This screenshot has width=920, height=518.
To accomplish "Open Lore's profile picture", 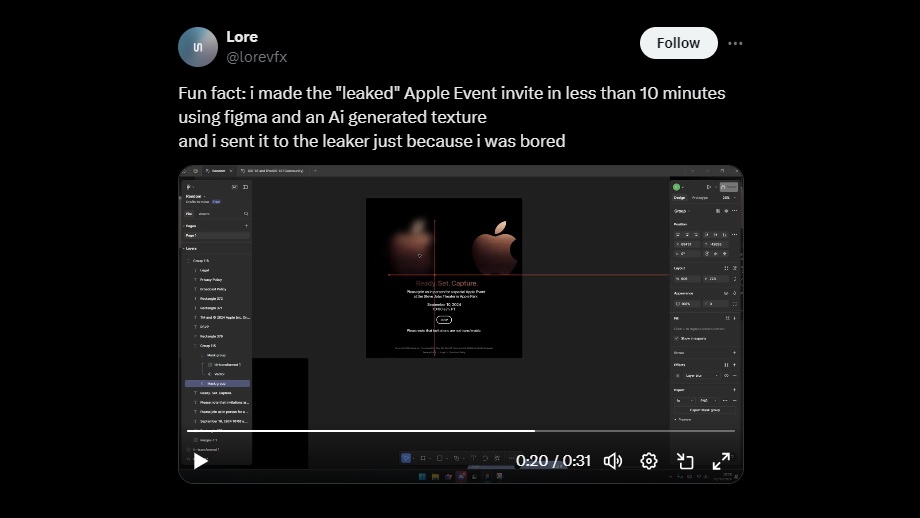I will coord(198,47).
